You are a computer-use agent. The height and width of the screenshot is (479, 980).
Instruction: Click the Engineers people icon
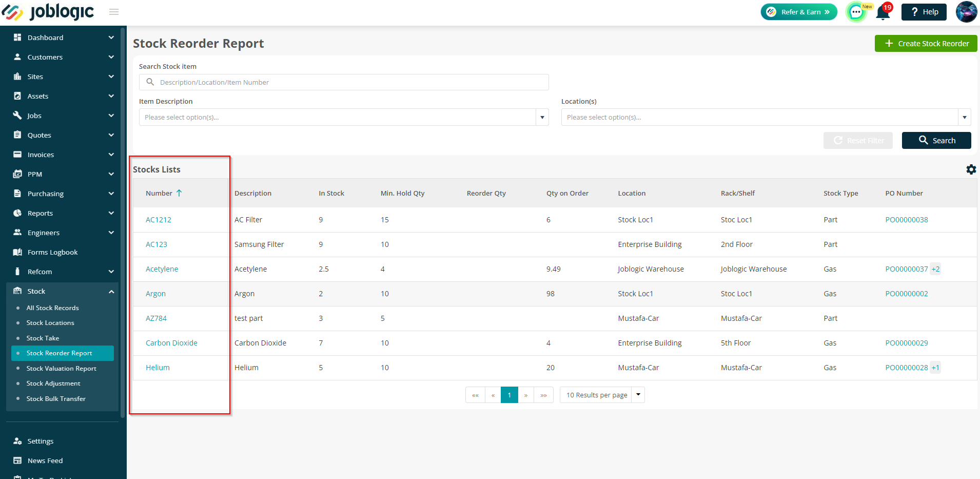[17, 233]
